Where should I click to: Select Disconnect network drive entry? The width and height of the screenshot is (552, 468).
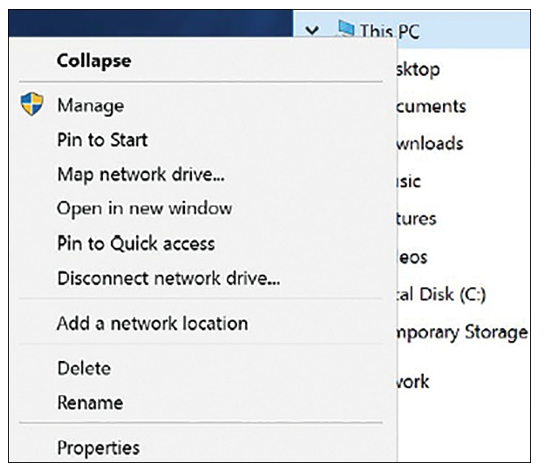[x=169, y=278]
